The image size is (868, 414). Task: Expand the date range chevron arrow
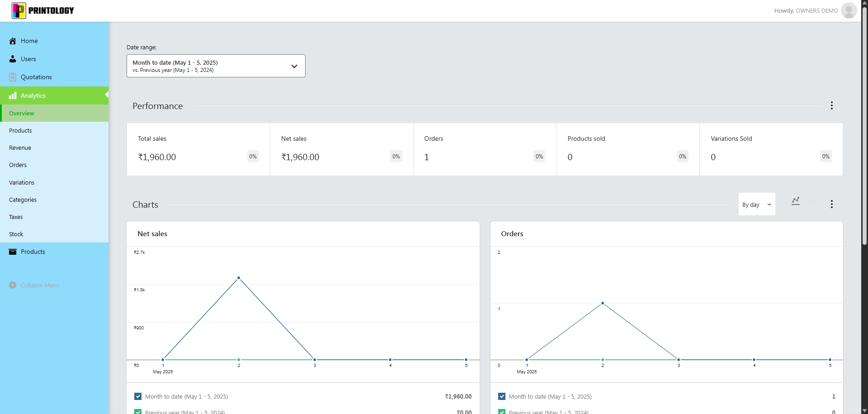[294, 66]
